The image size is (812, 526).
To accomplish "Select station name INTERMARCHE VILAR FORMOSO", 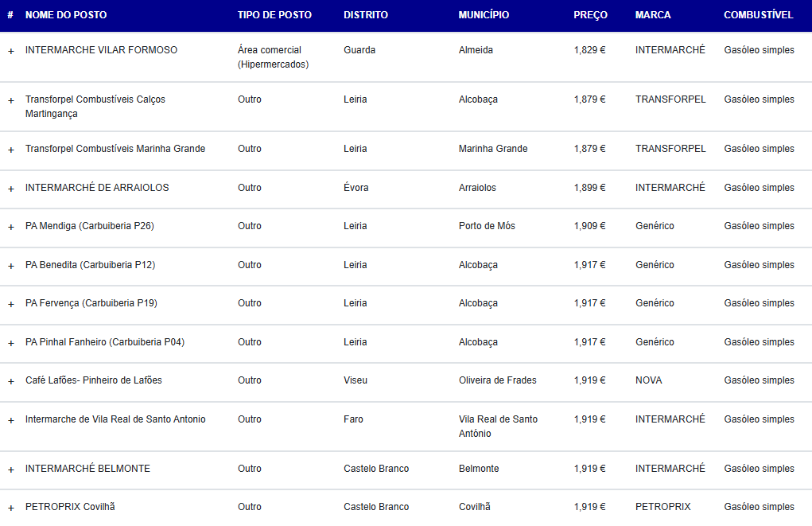I will click(x=101, y=50).
